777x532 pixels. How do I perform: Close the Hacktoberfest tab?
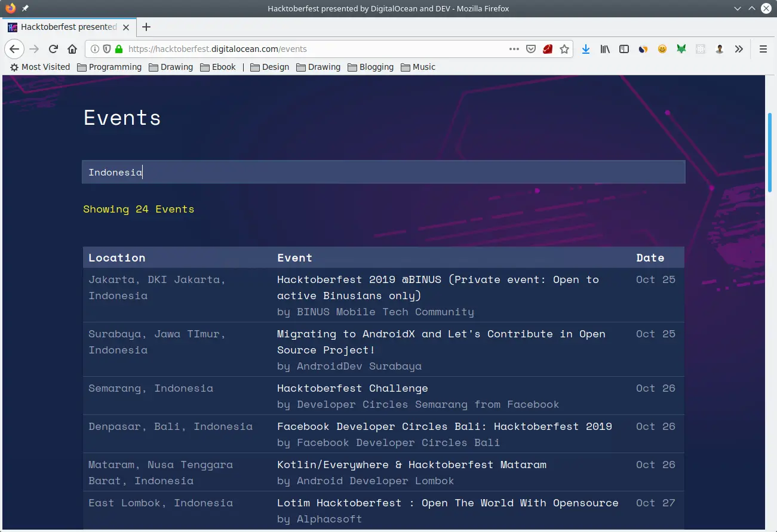click(x=125, y=27)
